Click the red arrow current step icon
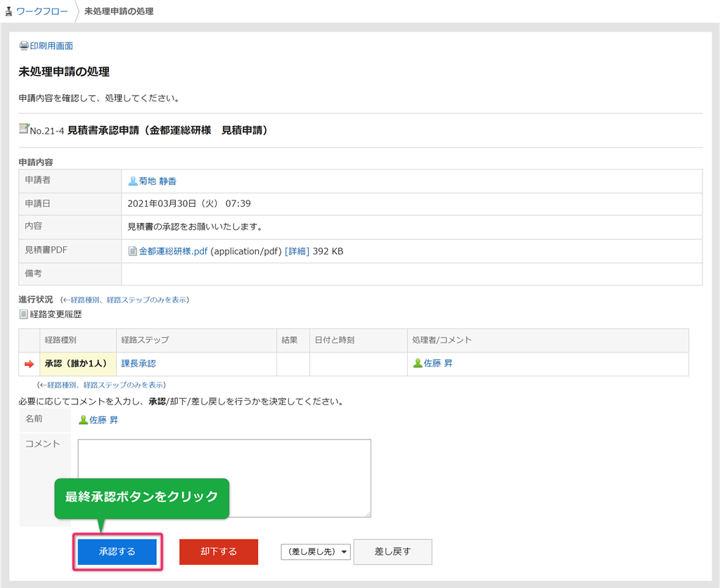Image resolution: width=720 pixels, height=588 pixels. click(x=30, y=364)
